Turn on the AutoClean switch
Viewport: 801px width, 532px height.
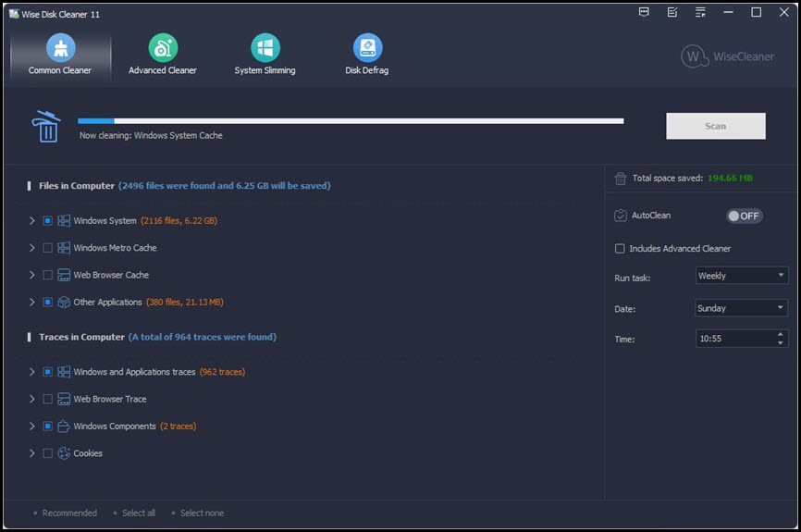pos(745,216)
